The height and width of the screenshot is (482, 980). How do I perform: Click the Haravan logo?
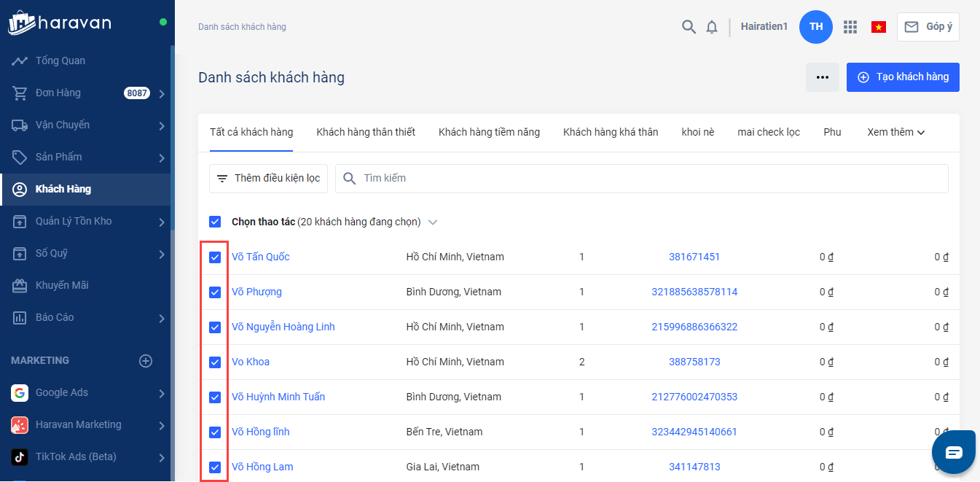click(60, 23)
